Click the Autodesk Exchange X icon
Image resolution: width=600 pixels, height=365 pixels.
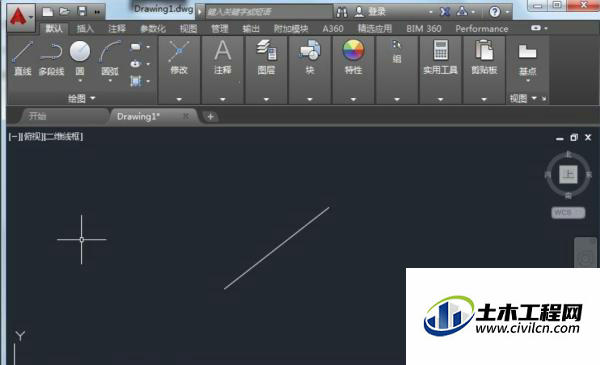(445, 12)
